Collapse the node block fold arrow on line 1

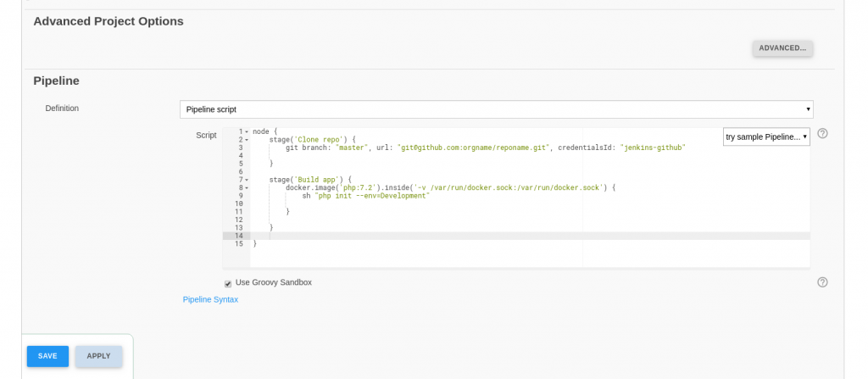pyautogui.click(x=247, y=131)
